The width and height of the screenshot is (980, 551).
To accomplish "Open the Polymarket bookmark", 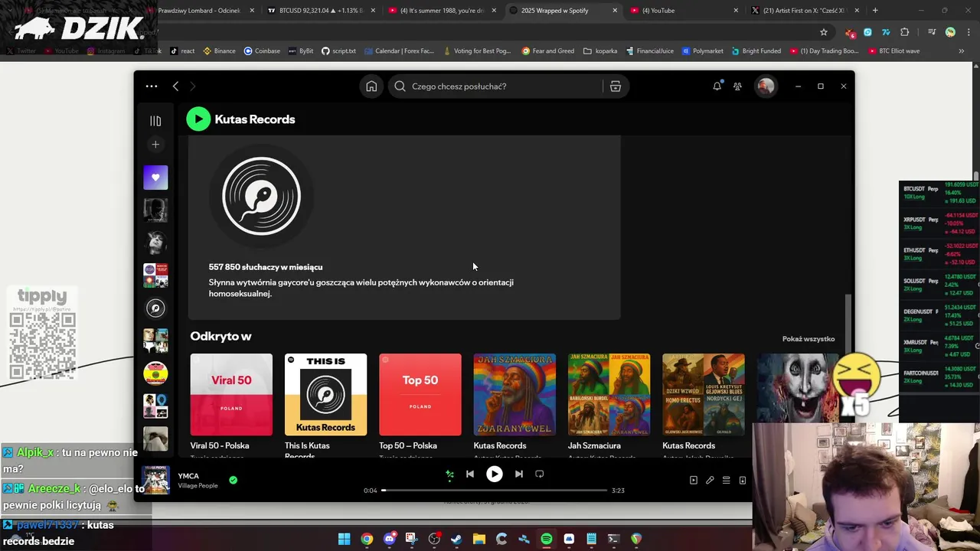I will coord(702,51).
